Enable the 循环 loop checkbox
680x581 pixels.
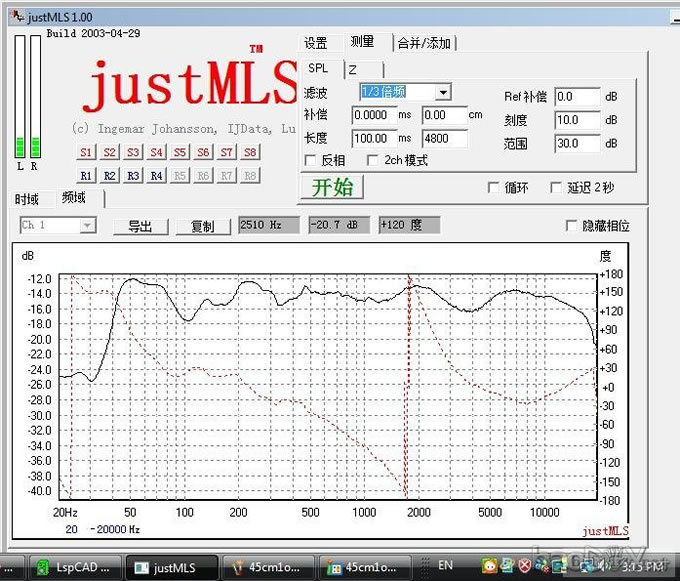point(493,187)
